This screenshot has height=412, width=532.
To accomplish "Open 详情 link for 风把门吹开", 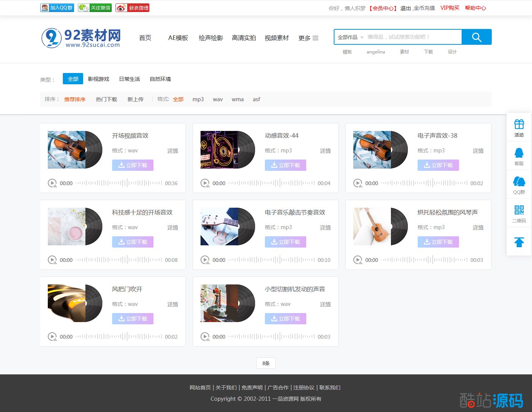I will pos(173,304).
